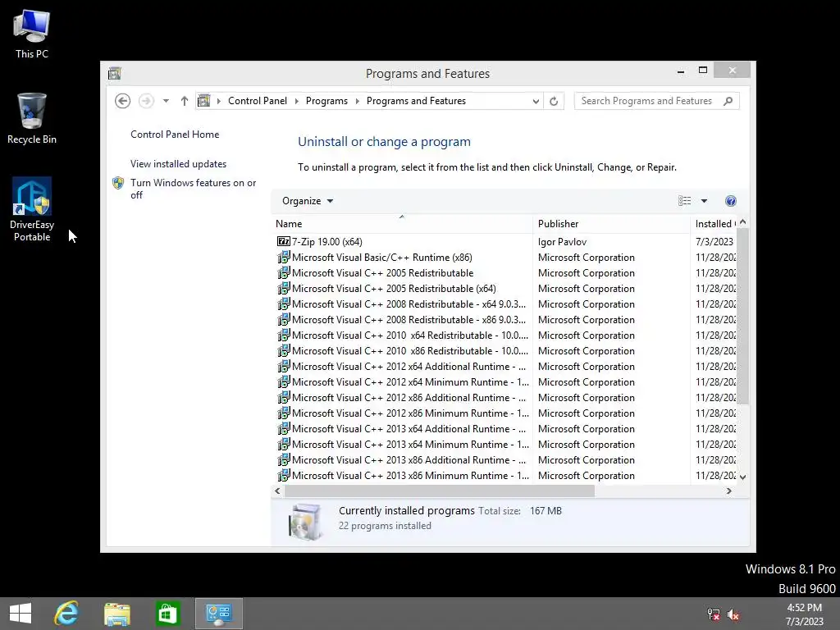Select 7-Zip 19.00 (x64) entry

tap(505, 242)
